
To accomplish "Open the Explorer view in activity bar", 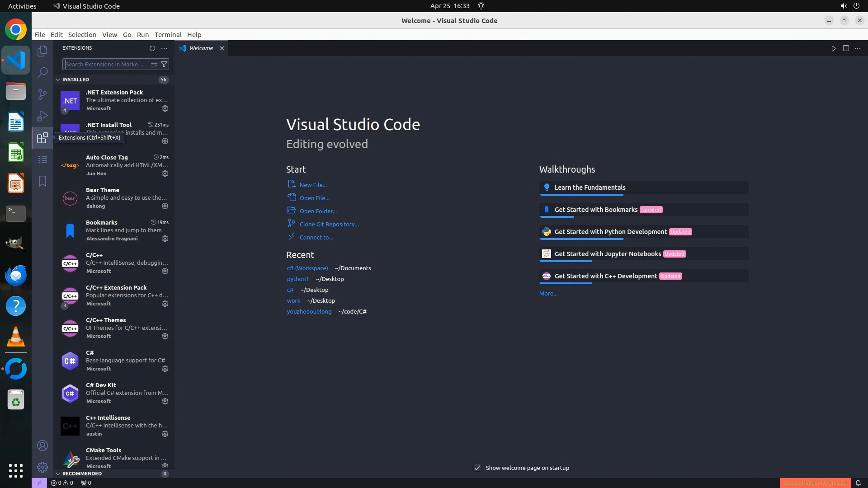I will 42,51.
